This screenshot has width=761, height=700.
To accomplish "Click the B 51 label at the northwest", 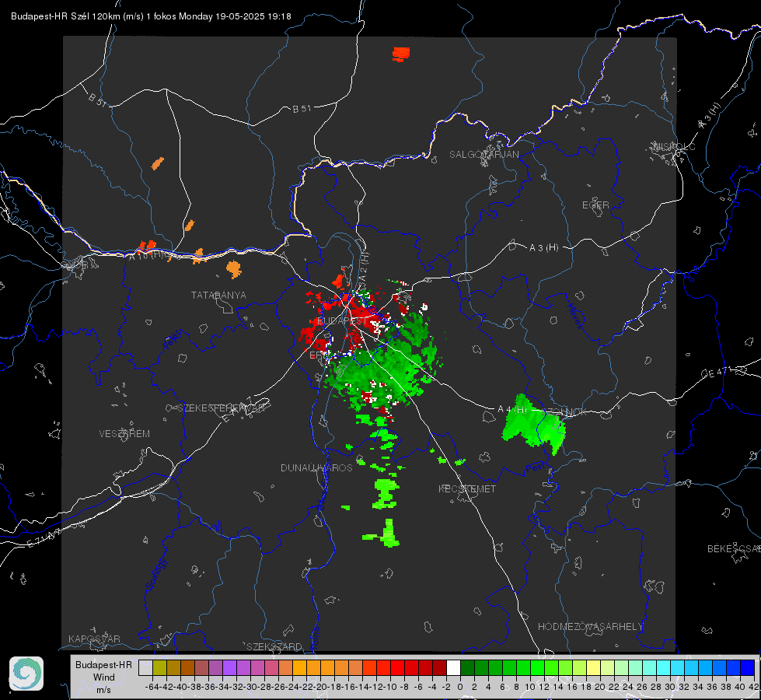I will tap(97, 100).
